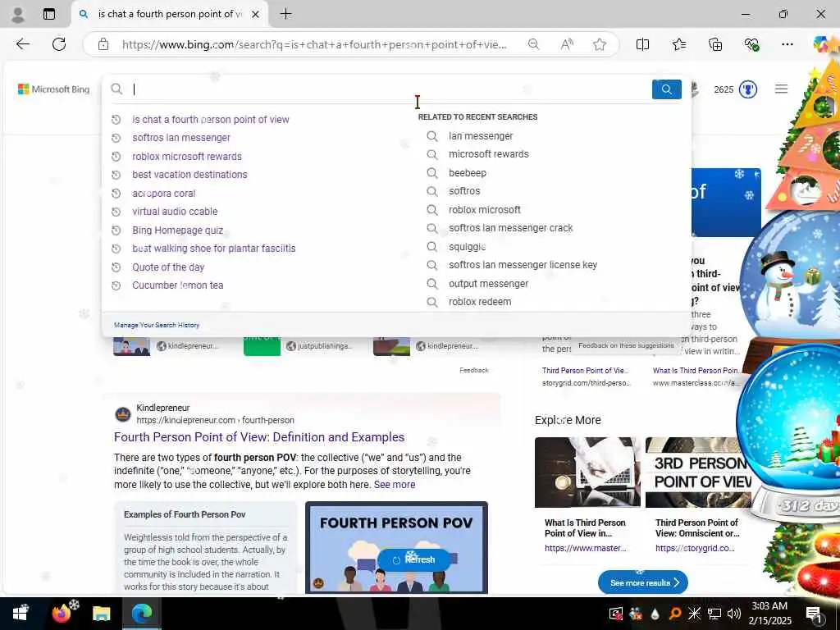840x630 pixels.
Task: Pick related search 'roblox microsoft'
Action: tap(485, 210)
